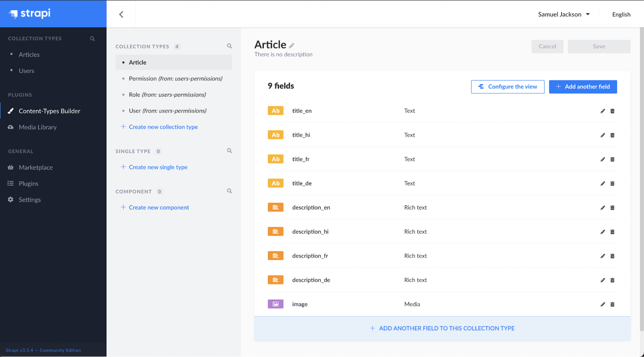This screenshot has height=357, width=644.
Task: Open the Content-Types Builder plugin
Action: (x=50, y=111)
